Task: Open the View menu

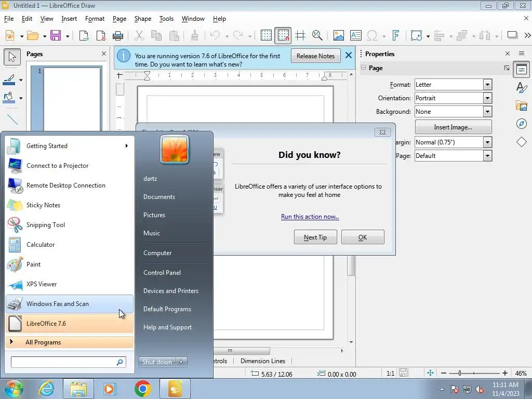Action: pyautogui.click(x=47, y=19)
